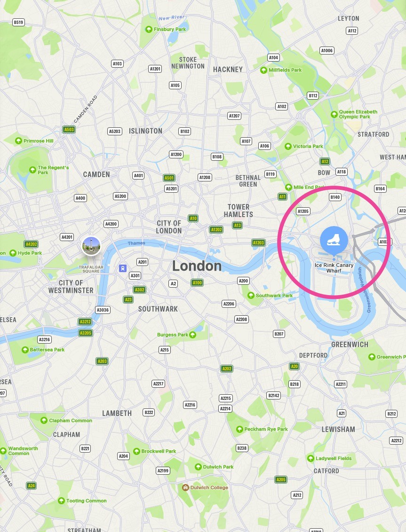The width and height of the screenshot is (406, 532).
Task: Click the Greenwich district label
Action: point(350,344)
